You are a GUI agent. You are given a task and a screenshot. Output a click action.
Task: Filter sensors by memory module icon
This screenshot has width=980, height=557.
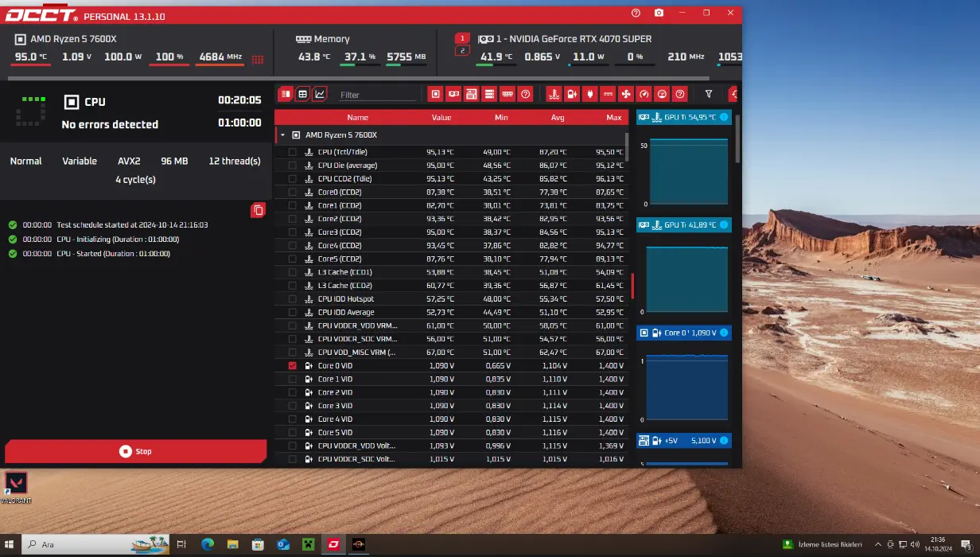507,94
